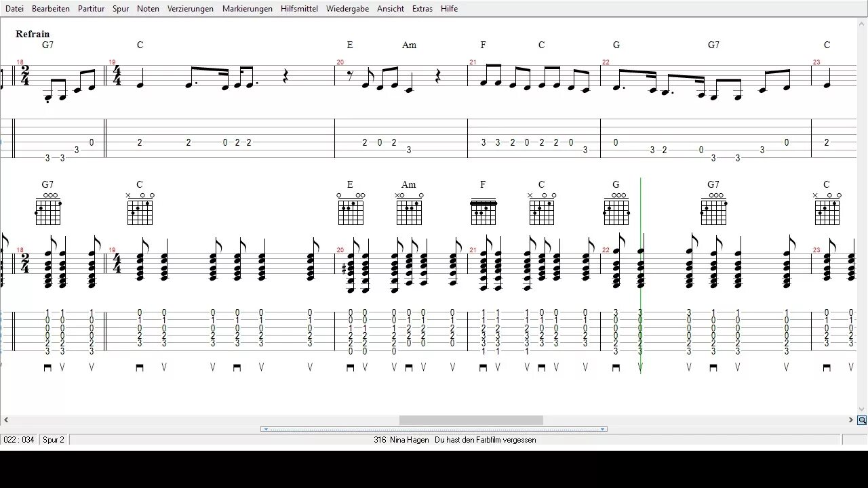Click measure number 23 on the melody staff
Image resolution: width=868 pixels, height=488 pixels.
pyautogui.click(x=816, y=62)
